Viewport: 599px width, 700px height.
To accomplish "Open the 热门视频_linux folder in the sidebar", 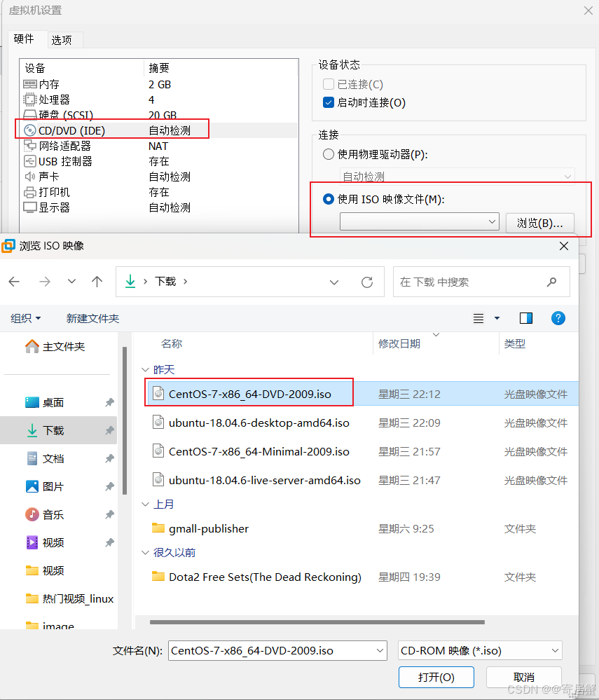I will tap(69, 598).
